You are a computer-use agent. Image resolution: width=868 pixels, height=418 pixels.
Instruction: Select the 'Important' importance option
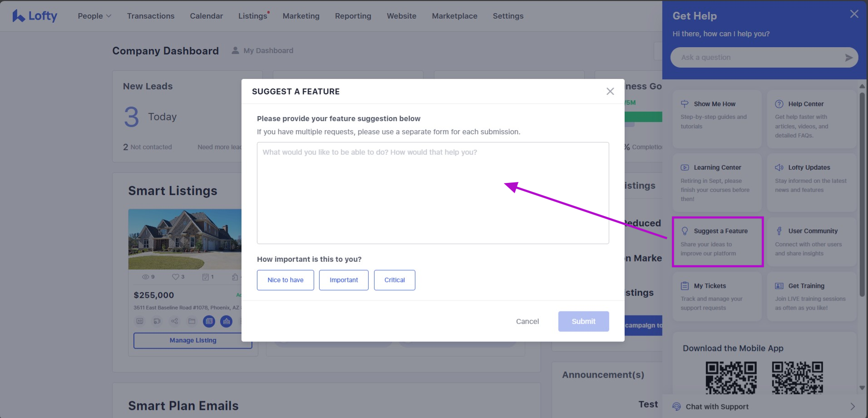(x=344, y=280)
